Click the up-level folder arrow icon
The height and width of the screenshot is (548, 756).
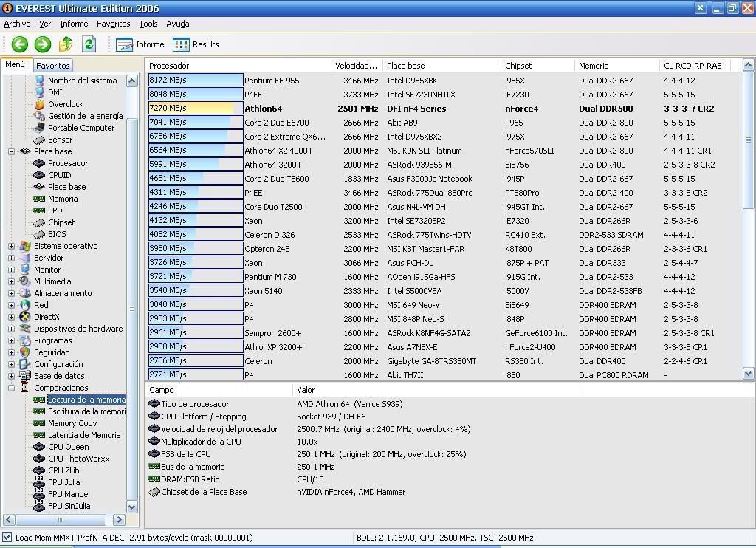coord(66,44)
